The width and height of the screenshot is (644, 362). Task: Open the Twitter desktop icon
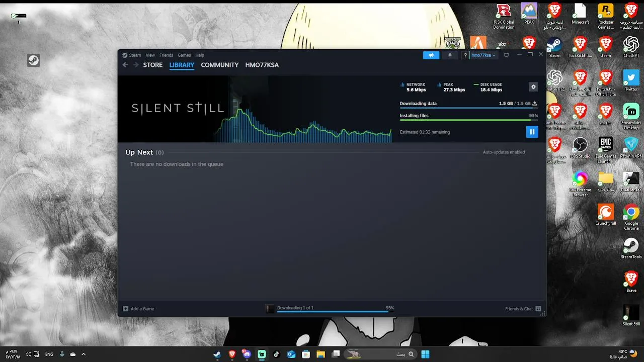pos(631,80)
